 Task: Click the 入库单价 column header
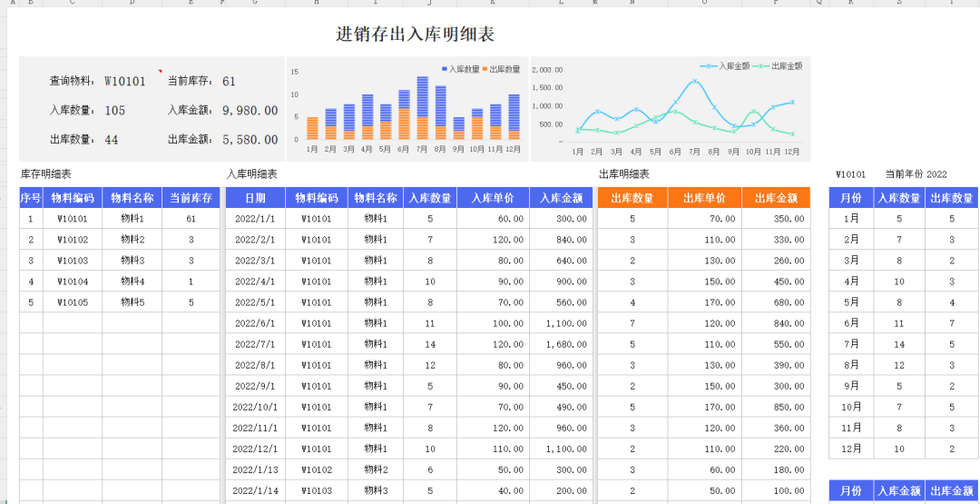pyautogui.click(x=493, y=198)
